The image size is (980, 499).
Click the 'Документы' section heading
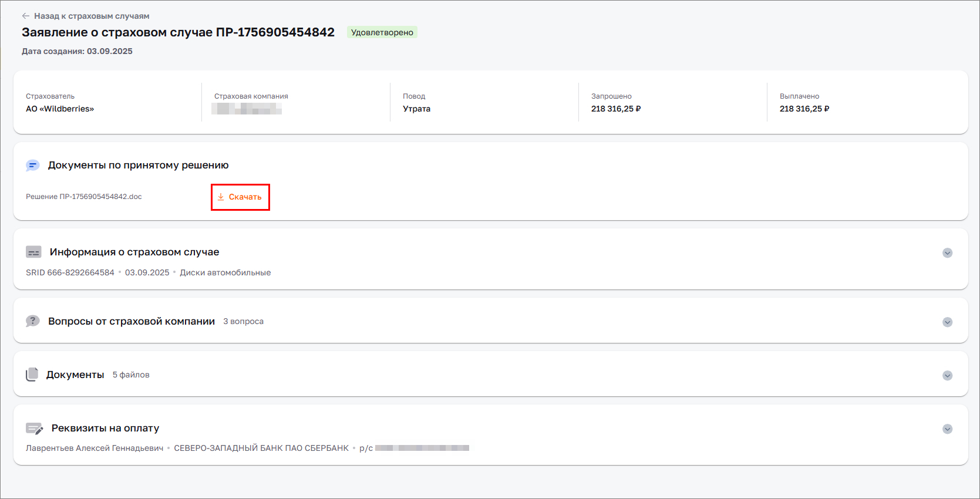[75, 375]
